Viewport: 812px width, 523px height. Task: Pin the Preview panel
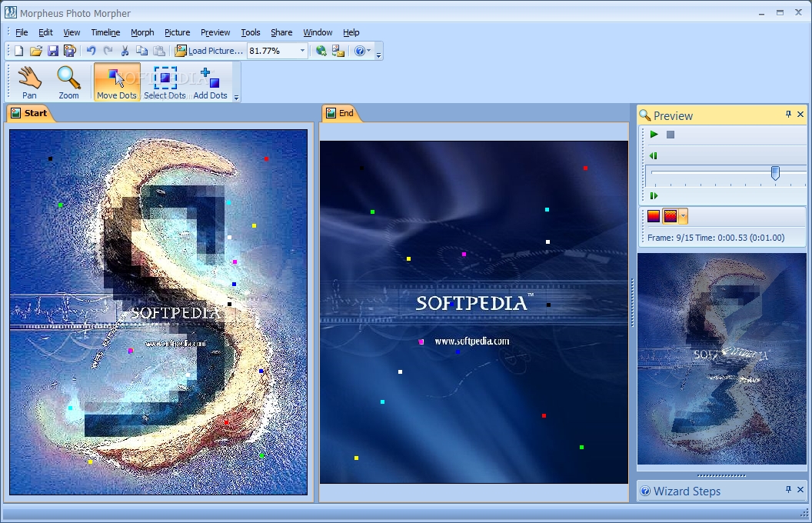point(788,114)
